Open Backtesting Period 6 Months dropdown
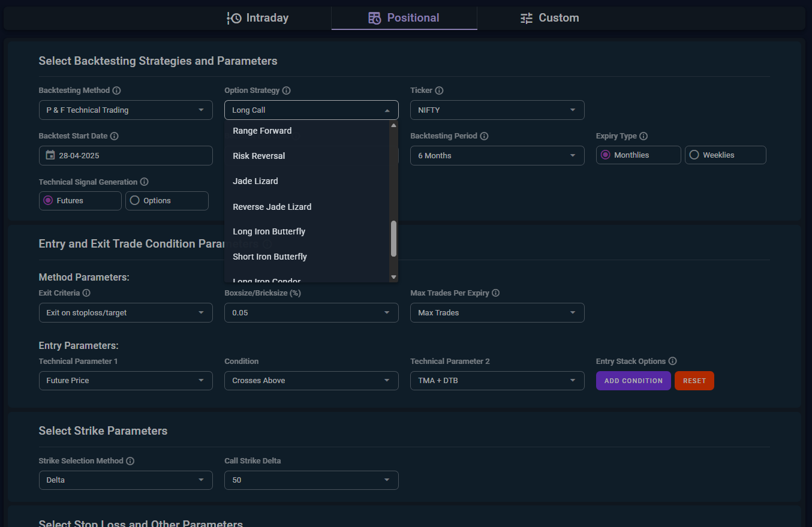 coord(497,155)
